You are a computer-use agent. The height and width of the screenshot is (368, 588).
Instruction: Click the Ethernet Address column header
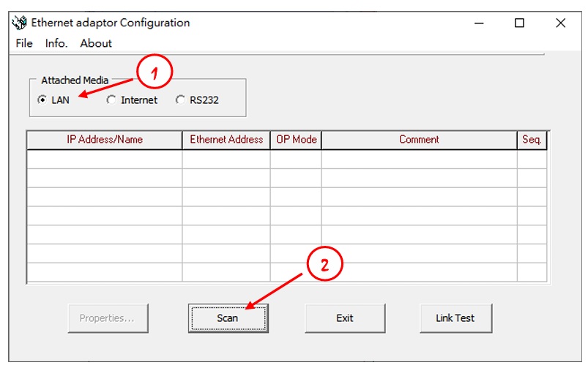pyautogui.click(x=226, y=140)
